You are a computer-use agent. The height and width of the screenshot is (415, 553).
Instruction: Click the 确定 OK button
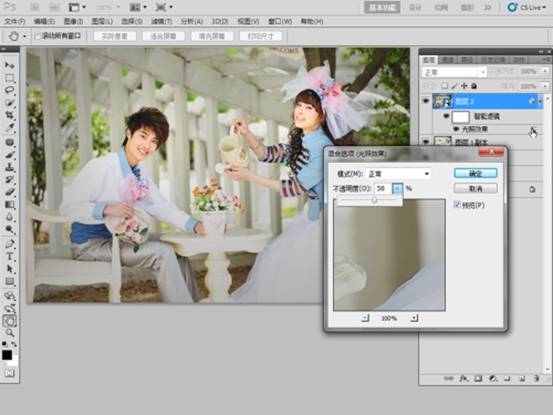coord(475,173)
